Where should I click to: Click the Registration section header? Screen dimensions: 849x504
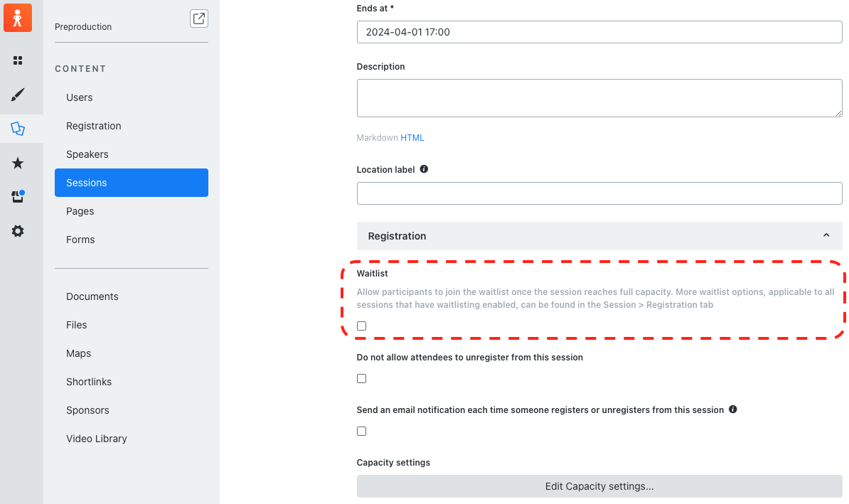coord(599,235)
